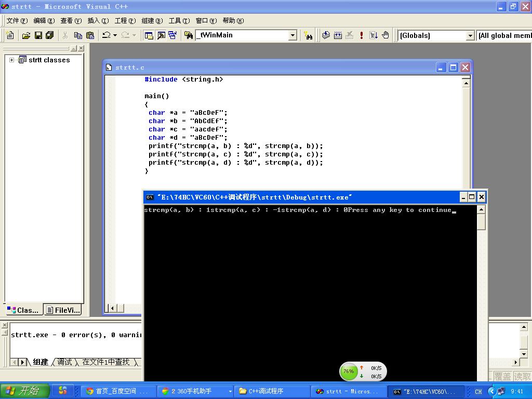
Task: Click the strtt - Micros... taskbar button
Action: [349, 391]
